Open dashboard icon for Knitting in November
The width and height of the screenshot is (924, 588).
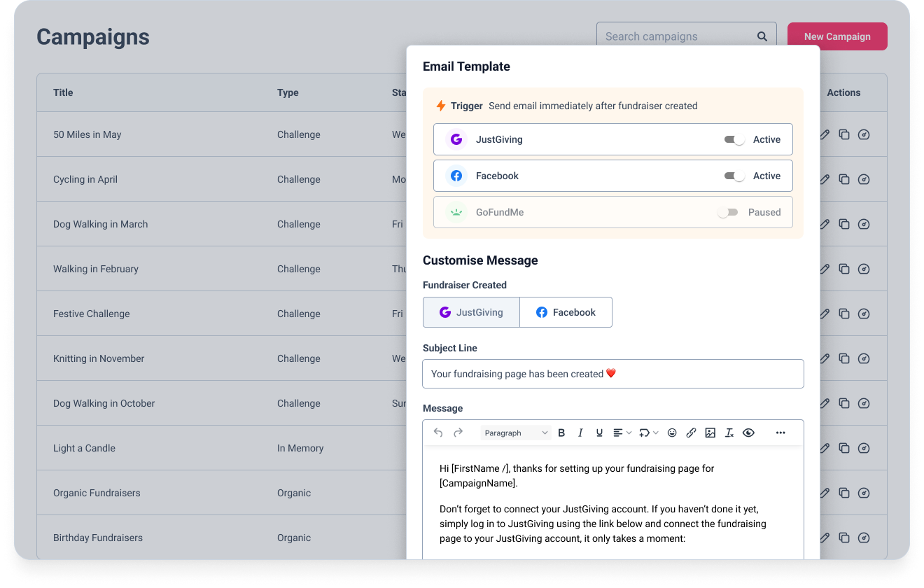tap(864, 358)
